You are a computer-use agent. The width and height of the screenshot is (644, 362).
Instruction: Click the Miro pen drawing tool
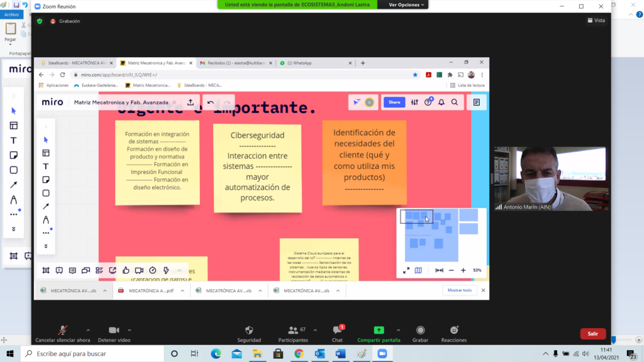coord(46,220)
